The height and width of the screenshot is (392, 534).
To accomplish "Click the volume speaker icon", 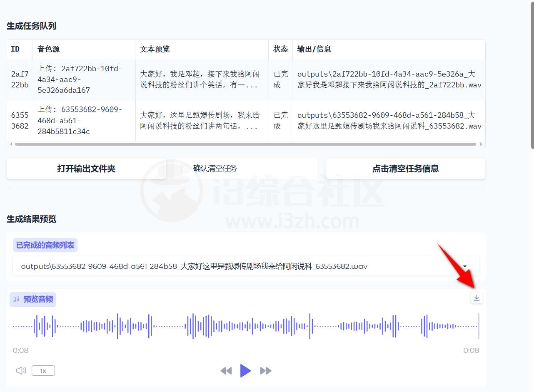I will click(x=21, y=370).
